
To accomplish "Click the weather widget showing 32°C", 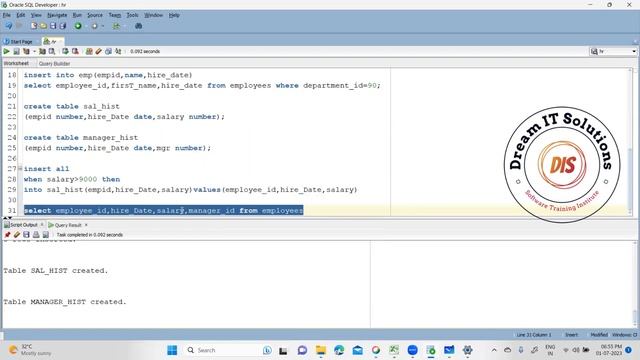I will (29, 350).
